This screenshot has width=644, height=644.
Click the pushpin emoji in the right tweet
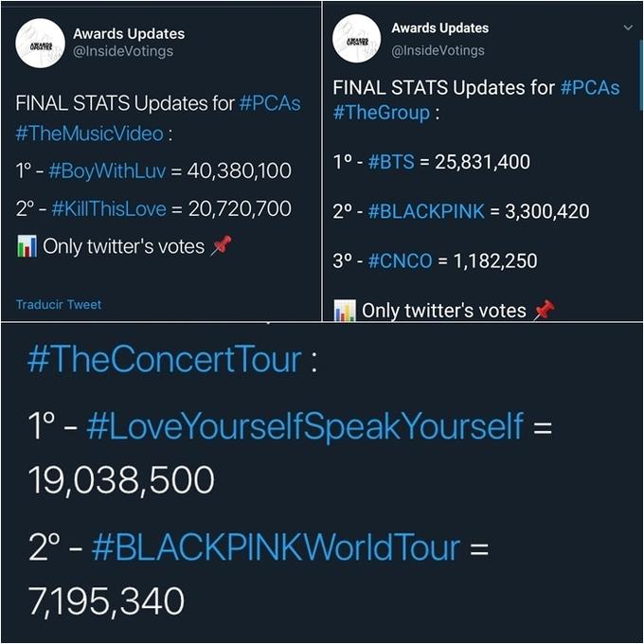[x=544, y=310]
